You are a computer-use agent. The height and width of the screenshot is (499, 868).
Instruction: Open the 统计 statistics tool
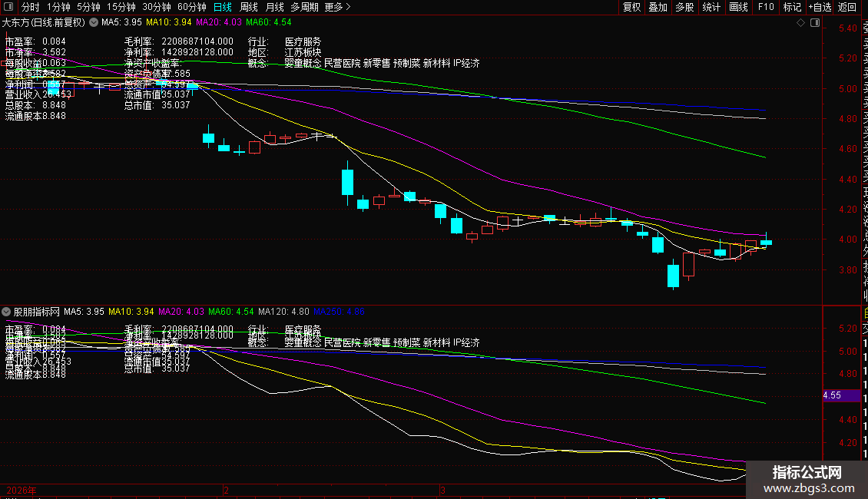pyautogui.click(x=711, y=7)
